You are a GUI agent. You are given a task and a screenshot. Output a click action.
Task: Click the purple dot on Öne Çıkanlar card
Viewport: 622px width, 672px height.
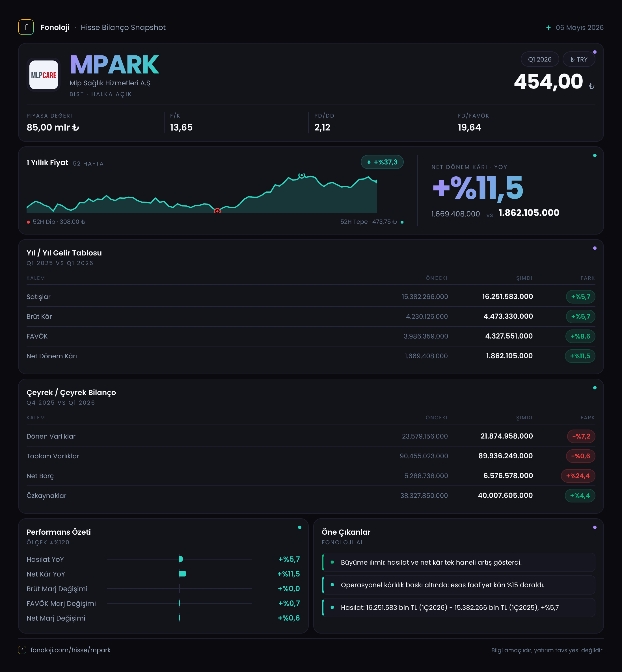click(x=595, y=527)
